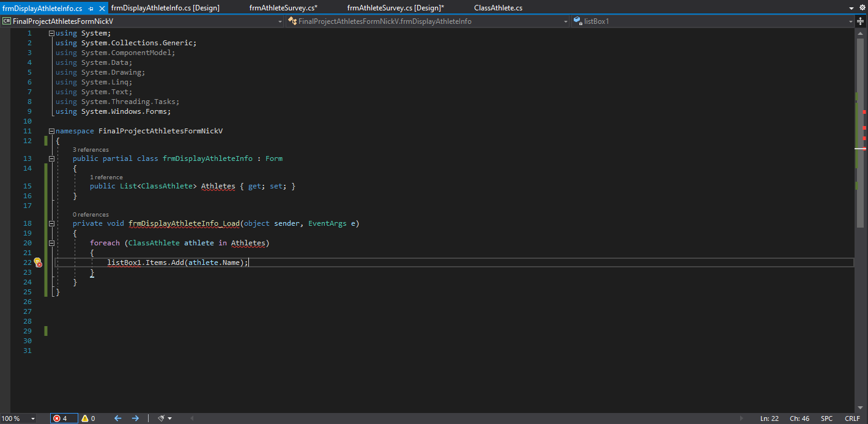Click the warning indicator showing 0 warnings
The height and width of the screenshot is (424, 868).
88,418
